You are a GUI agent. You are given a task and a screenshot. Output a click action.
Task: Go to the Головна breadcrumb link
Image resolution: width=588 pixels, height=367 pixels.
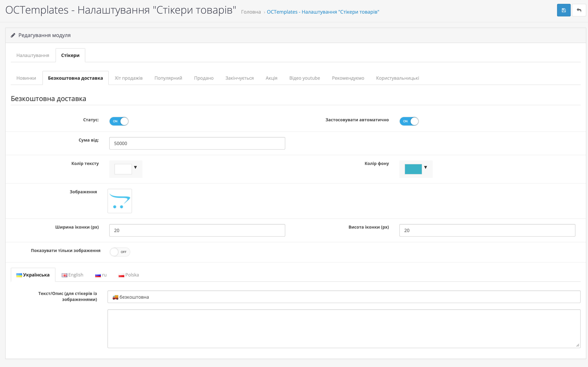tap(251, 12)
